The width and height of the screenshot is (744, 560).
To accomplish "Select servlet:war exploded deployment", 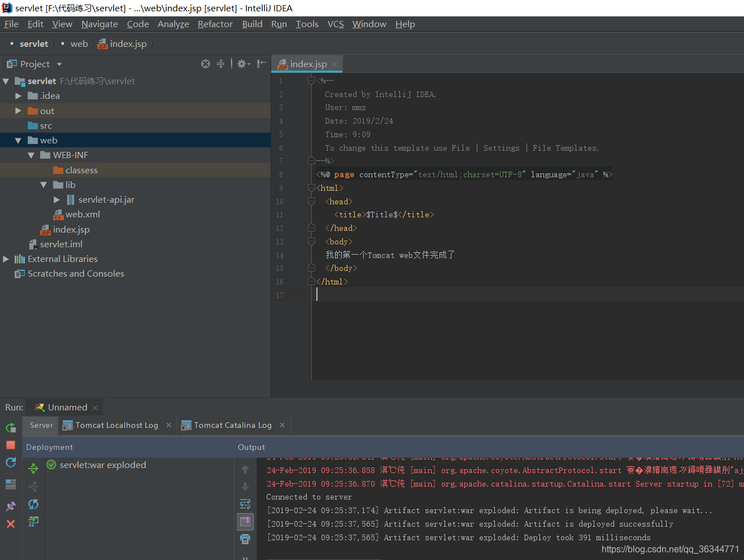I will [x=103, y=465].
